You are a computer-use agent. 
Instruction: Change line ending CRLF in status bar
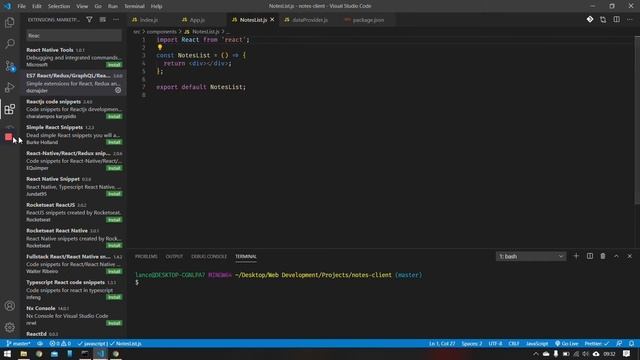(514, 343)
